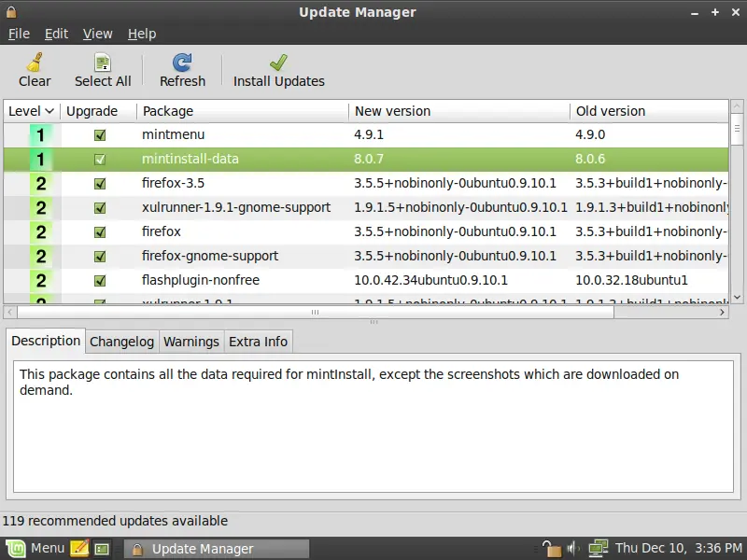Open the Linux Mint Menu logo icon
This screenshot has width=747, height=560.
(x=16, y=549)
